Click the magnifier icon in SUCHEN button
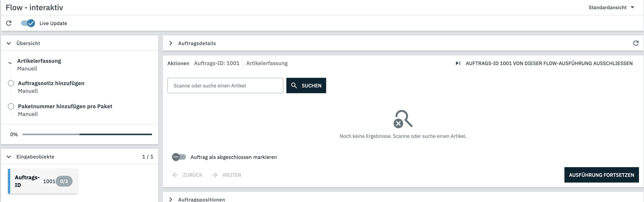This screenshot has width=644, height=202. (x=294, y=85)
